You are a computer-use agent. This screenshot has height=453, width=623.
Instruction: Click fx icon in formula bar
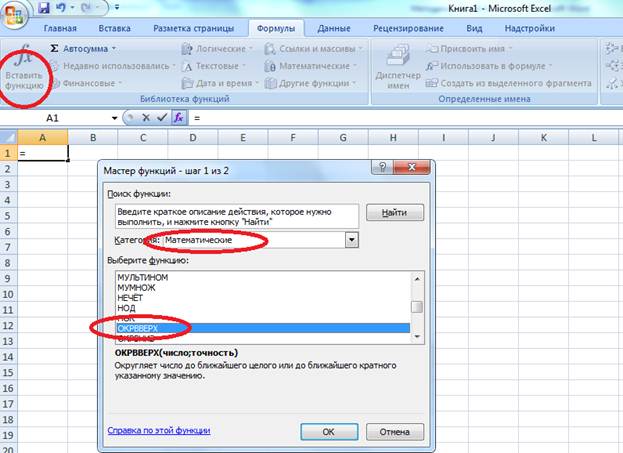(x=179, y=118)
